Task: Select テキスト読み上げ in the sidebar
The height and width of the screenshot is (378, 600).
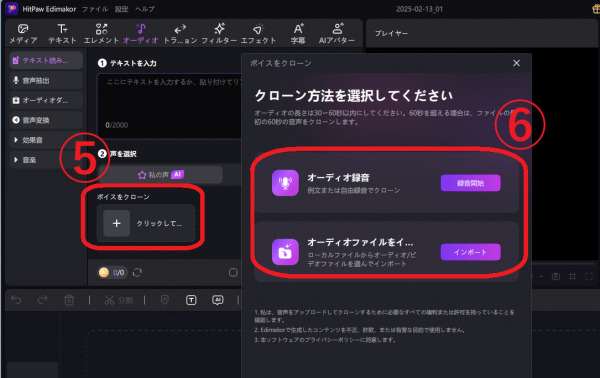Action: coord(46,60)
